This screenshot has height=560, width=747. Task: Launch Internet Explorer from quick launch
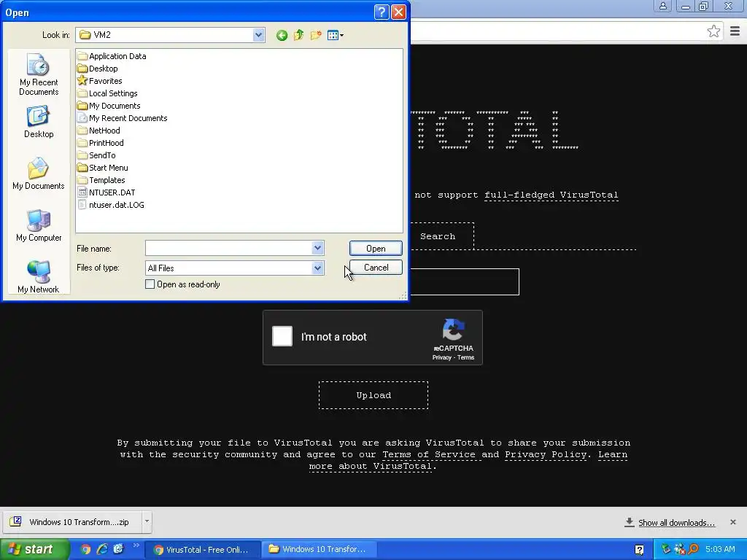pos(102,549)
